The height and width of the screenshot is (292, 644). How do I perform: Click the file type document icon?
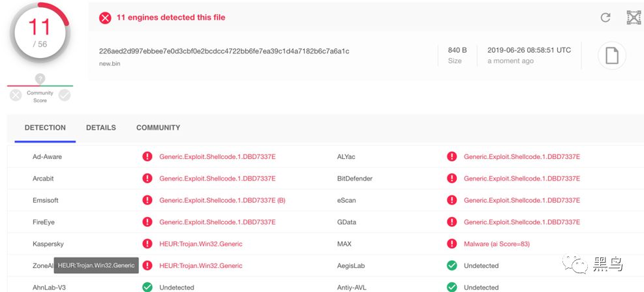[x=611, y=56]
